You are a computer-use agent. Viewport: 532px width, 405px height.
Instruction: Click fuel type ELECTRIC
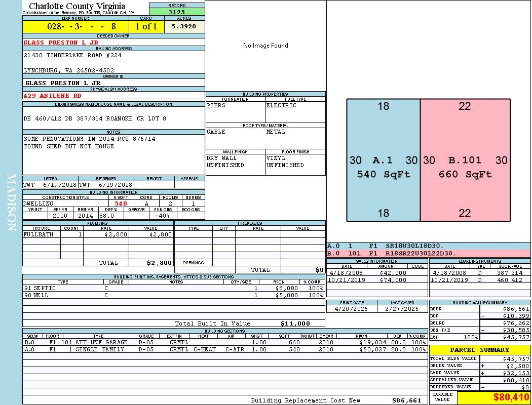[281, 105]
